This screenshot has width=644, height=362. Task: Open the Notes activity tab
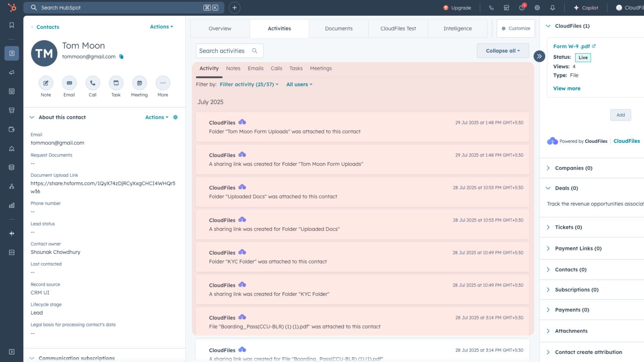(233, 68)
